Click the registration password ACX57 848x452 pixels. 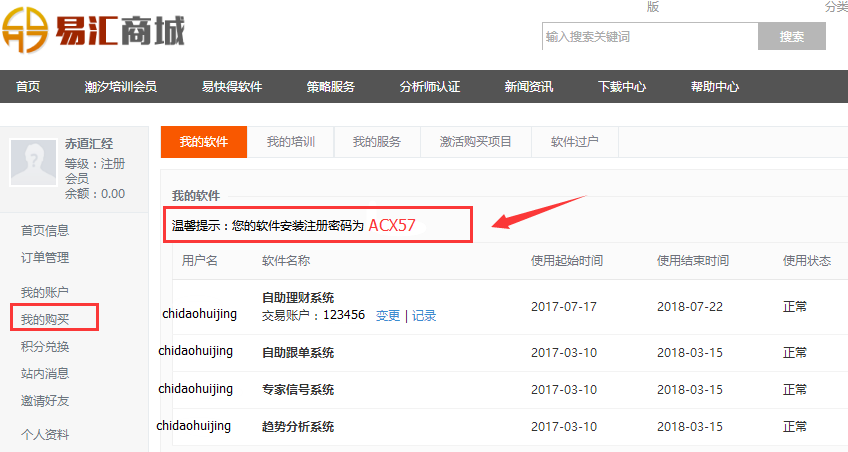point(392,225)
